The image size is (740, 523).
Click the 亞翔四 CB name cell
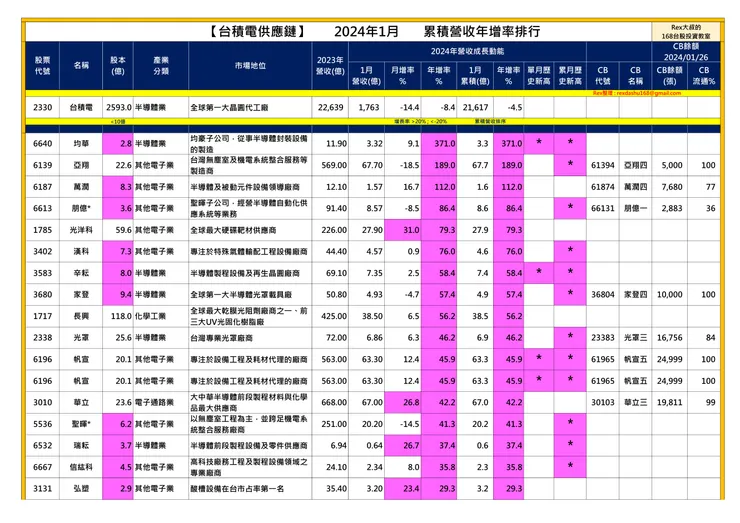pyautogui.click(x=635, y=165)
